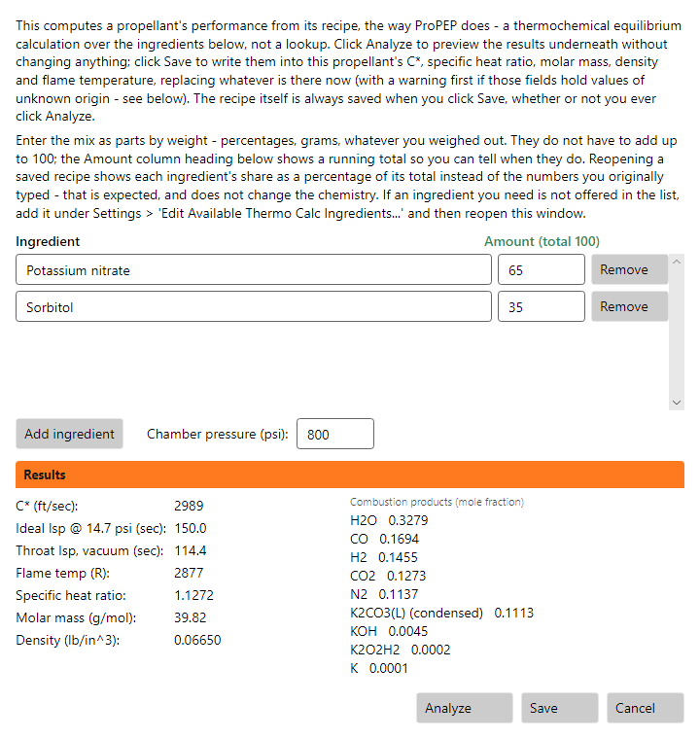
Task: Click the Amount (total 100) column heading
Action: point(542,241)
